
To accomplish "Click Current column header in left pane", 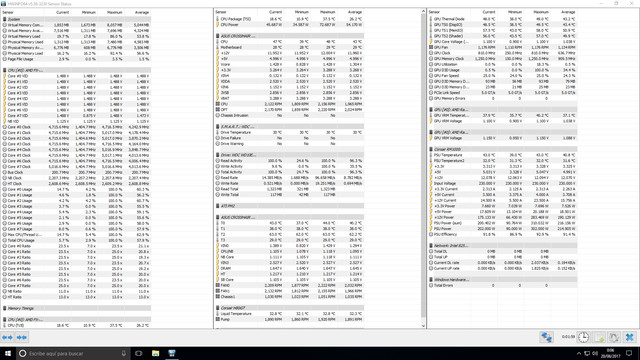I will click(62, 13).
